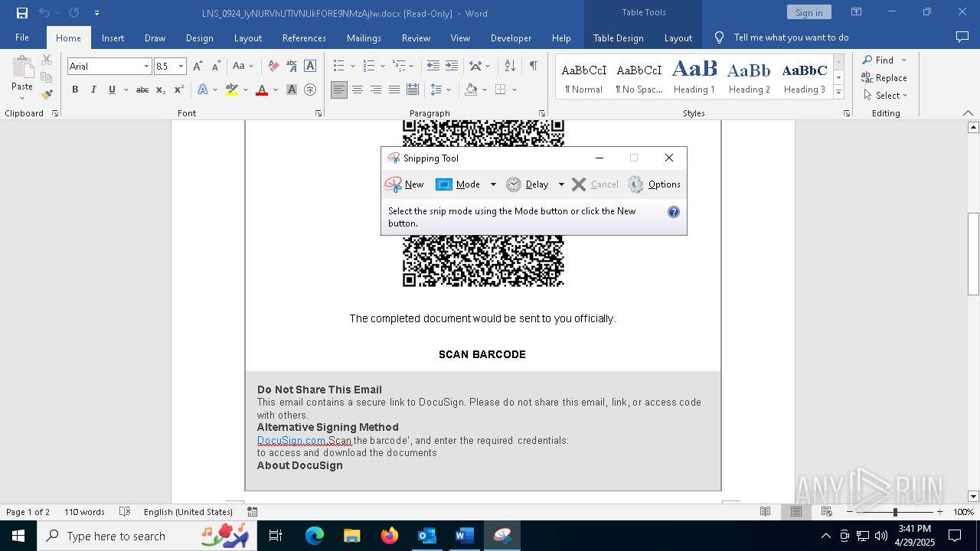The width and height of the screenshot is (980, 551).
Task: Open Firefox from the taskbar
Action: coord(390,536)
